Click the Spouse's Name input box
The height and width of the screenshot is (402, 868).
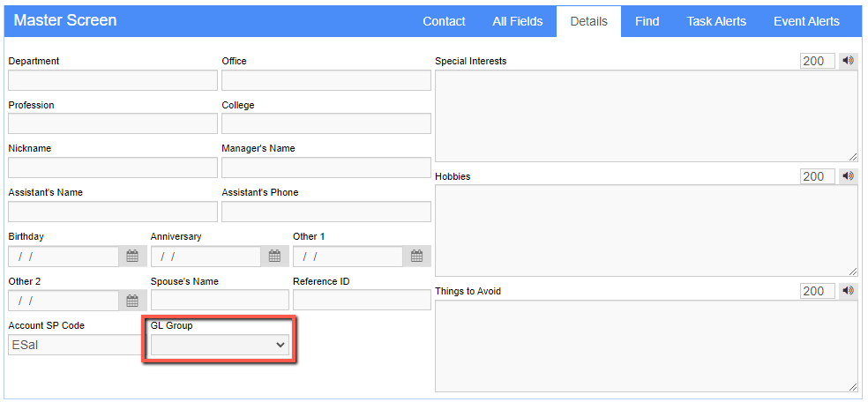pos(220,301)
